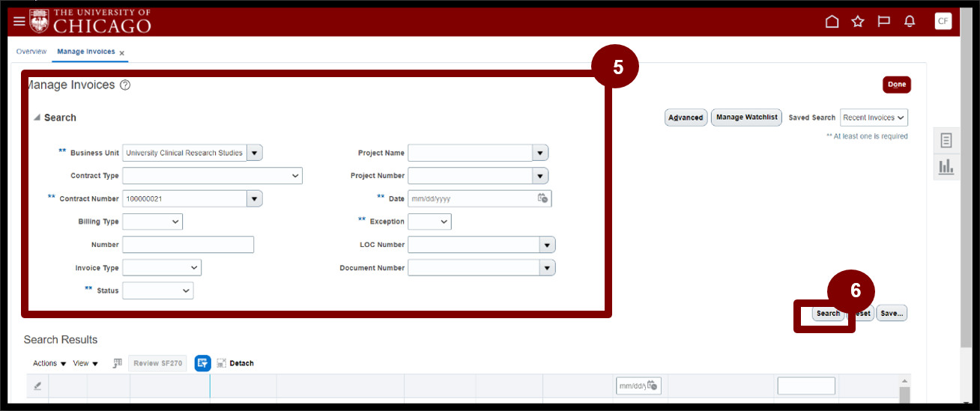Go to the Home icon

pos(832,22)
